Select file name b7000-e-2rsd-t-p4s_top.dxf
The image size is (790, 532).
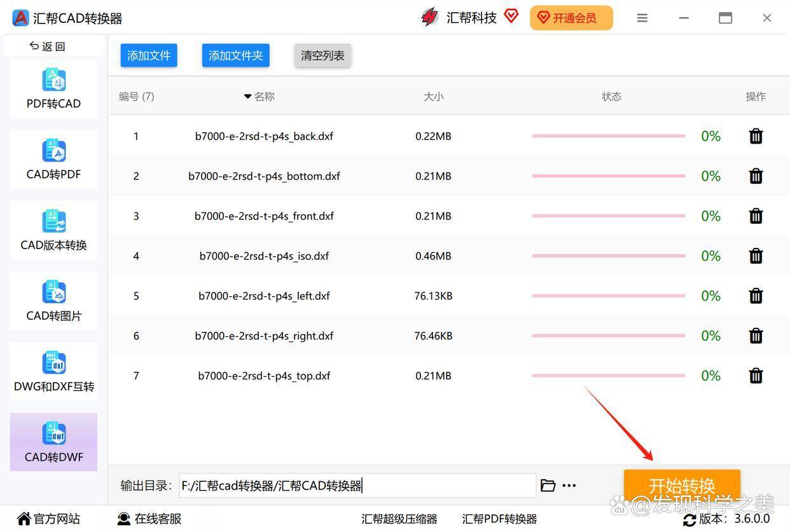tap(264, 376)
